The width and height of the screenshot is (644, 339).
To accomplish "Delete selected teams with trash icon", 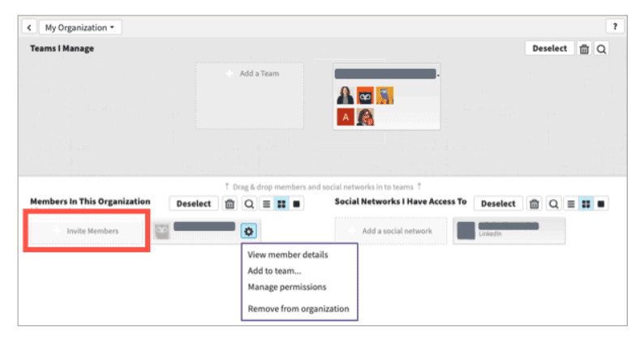I will point(584,49).
